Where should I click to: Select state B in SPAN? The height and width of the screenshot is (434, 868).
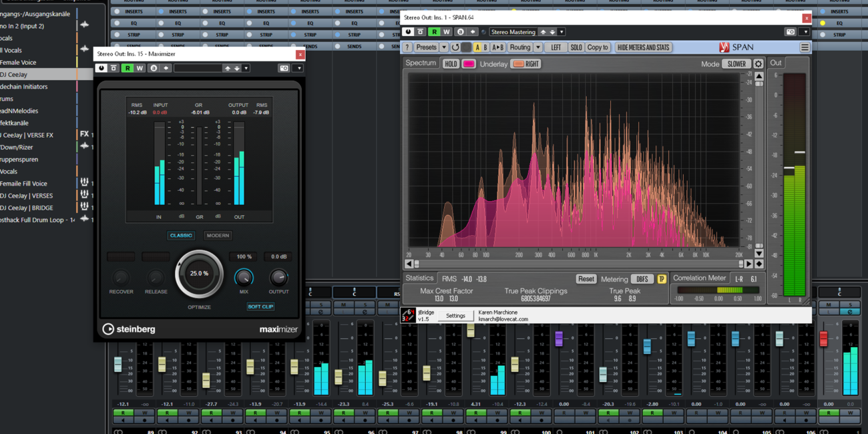(x=485, y=47)
